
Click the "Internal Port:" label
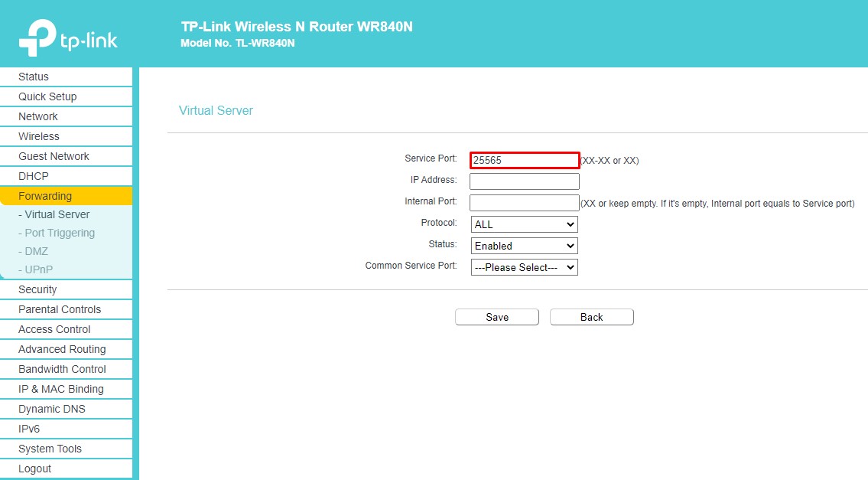(431, 201)
